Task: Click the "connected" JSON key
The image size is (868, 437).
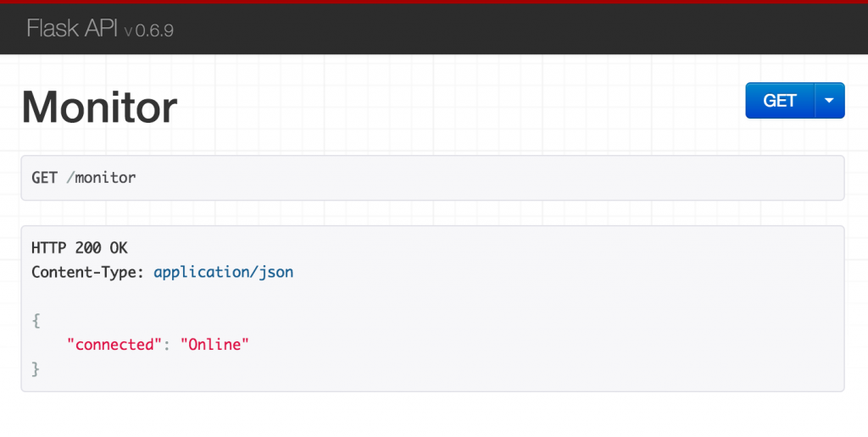Action: (114, 345)
